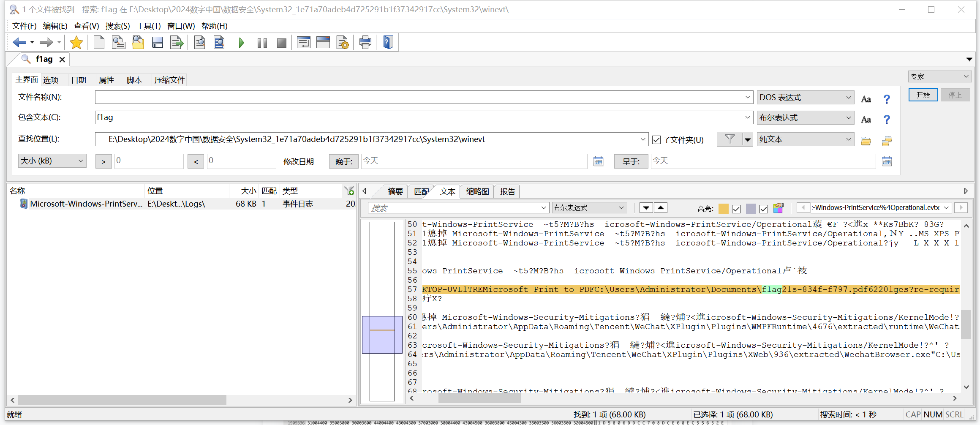The image size is (980, 425).
Task: Sort results by the 名称 column header
Action: pos(76,191)
